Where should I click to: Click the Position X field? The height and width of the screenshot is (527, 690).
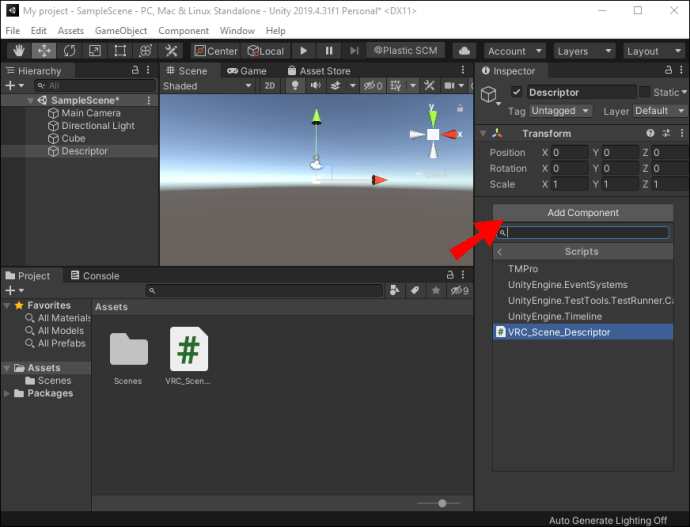pos(570,152)
